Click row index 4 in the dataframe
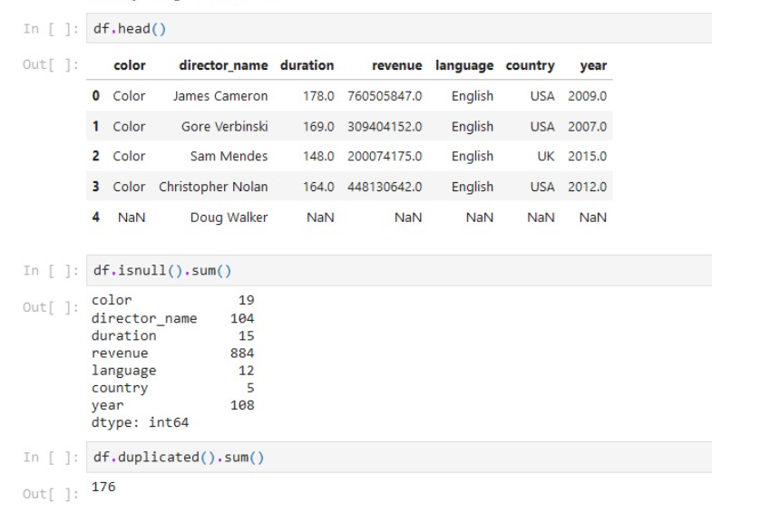This screenshot has height=532, width=780. pyautogui.click(x=96, y=218)
